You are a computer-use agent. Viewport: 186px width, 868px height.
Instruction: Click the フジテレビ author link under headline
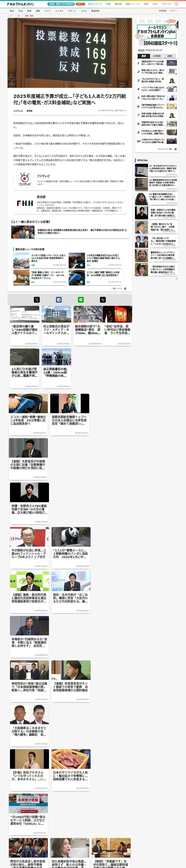coord(18,111)
